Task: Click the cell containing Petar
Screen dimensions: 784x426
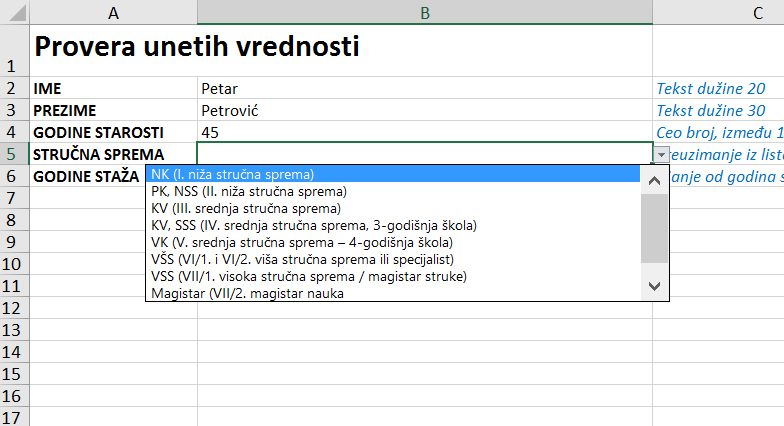Action: [x=424, y=88]
